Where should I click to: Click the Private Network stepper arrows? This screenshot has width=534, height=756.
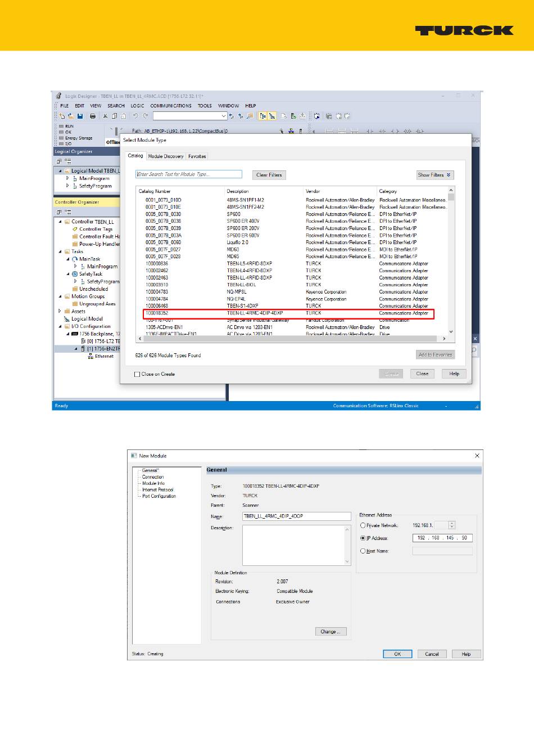tap(452, 525)
